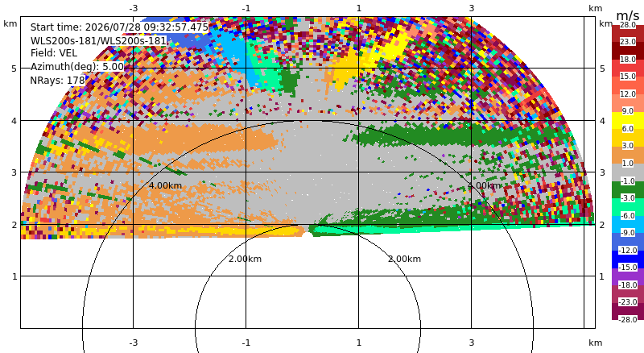Screen dimensions: 644x353
Task: Click the purple -18.0 color band
Action: (628, 276)
